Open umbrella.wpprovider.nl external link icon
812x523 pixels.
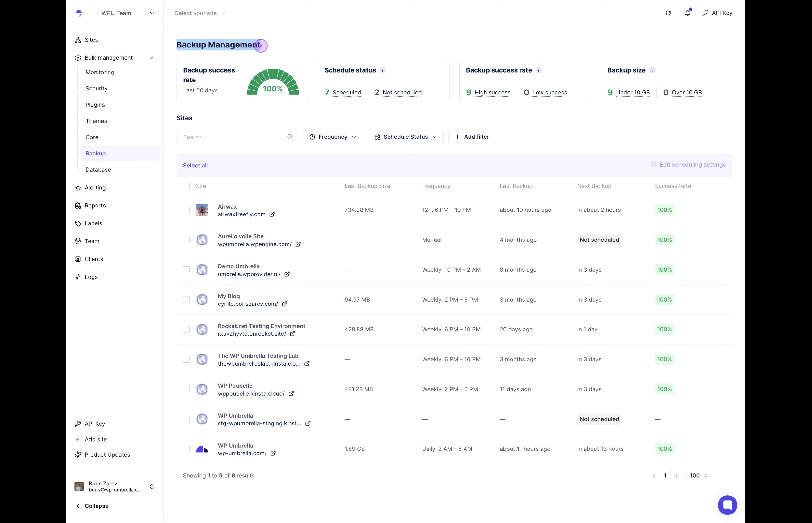pos(287,274)
